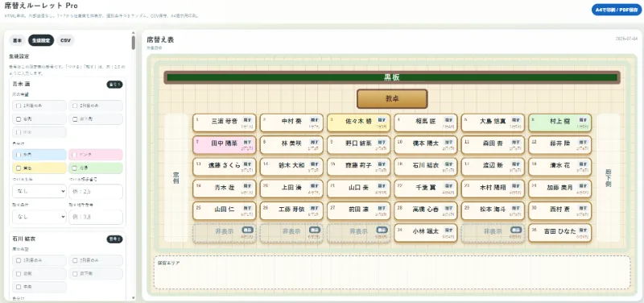644x303 pixels.
Task: Check 1列目のみ in 石川 結衣's card
Action: pos(19,260)
